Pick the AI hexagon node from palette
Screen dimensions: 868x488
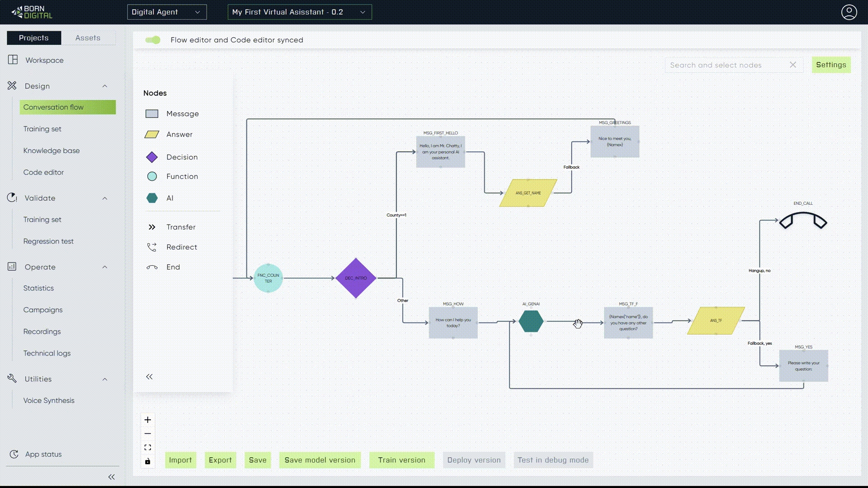coord(152,198)
